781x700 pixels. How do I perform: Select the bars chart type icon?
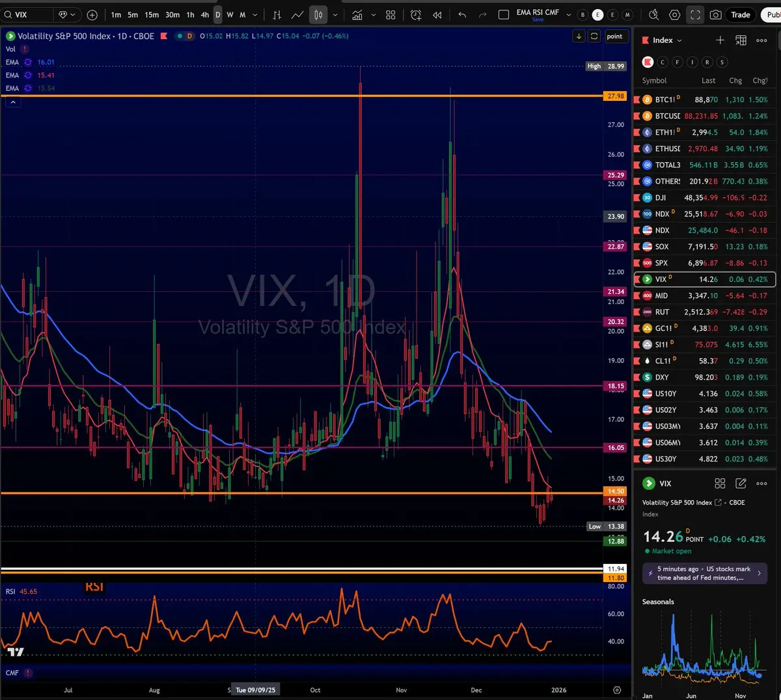(x=277, y=14)
